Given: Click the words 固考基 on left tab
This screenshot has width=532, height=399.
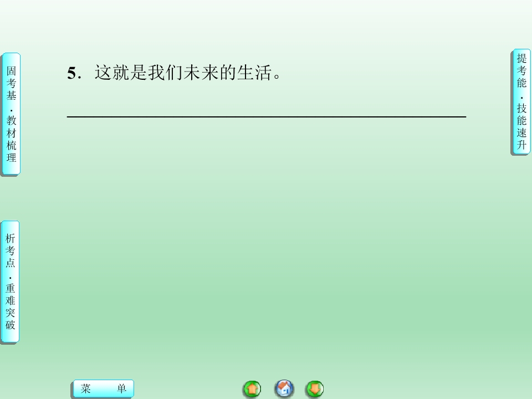Looking at the screenshot, I should tap(11, 83).
